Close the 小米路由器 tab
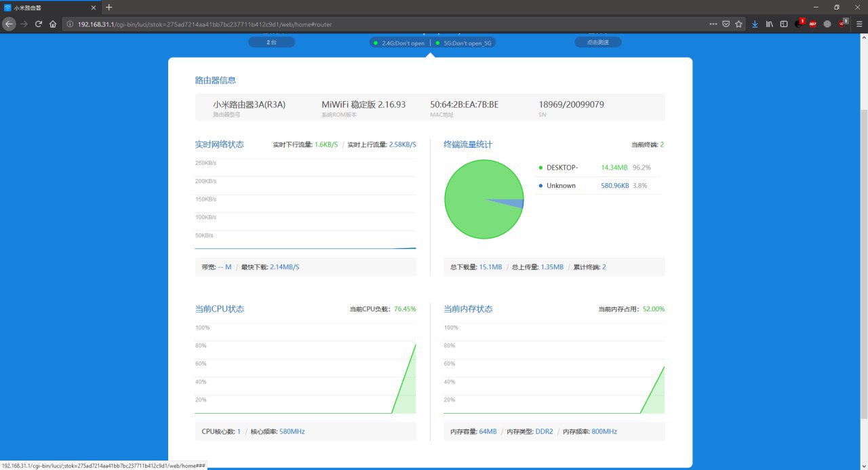The image size is (868, 470). (x=95, y=7)
